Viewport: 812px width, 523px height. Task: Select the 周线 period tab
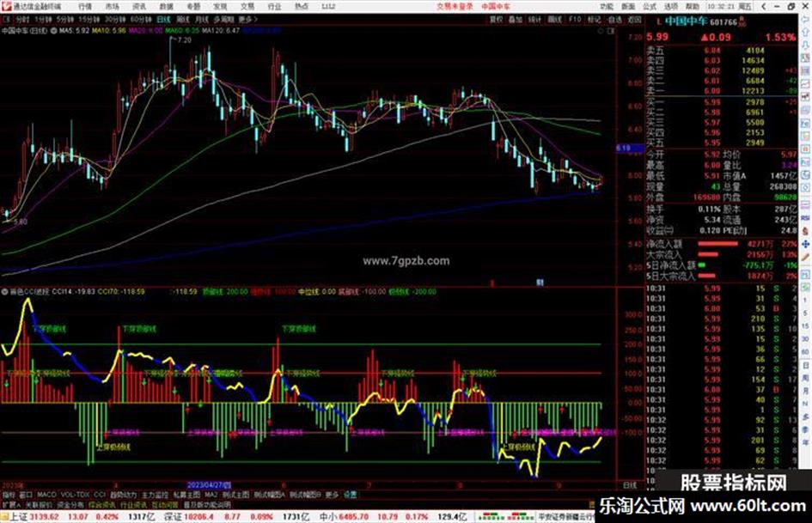pos(183,20)
